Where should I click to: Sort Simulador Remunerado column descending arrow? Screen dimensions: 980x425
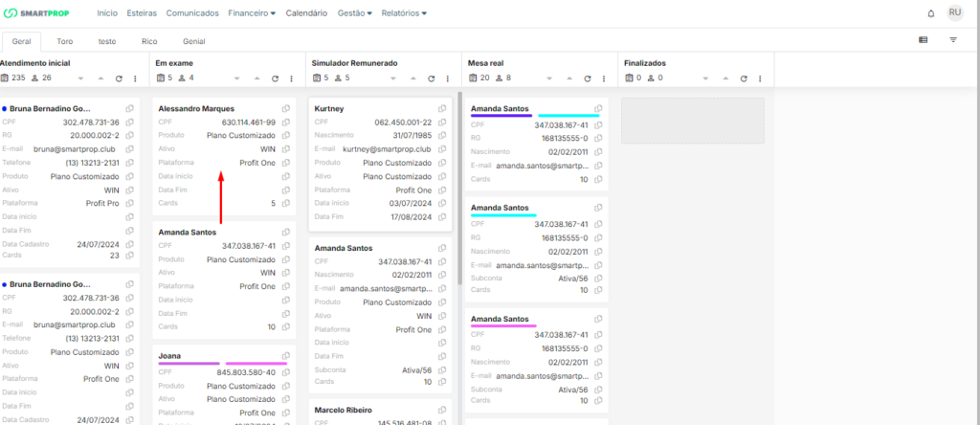pyautogui.click(x=394, y=78)
